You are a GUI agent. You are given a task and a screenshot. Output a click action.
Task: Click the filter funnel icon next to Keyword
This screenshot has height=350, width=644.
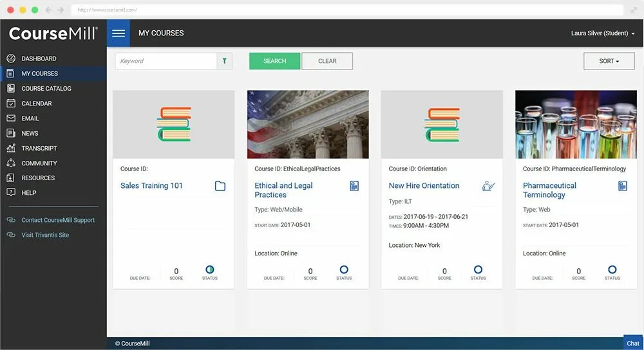tap(225, 60)
